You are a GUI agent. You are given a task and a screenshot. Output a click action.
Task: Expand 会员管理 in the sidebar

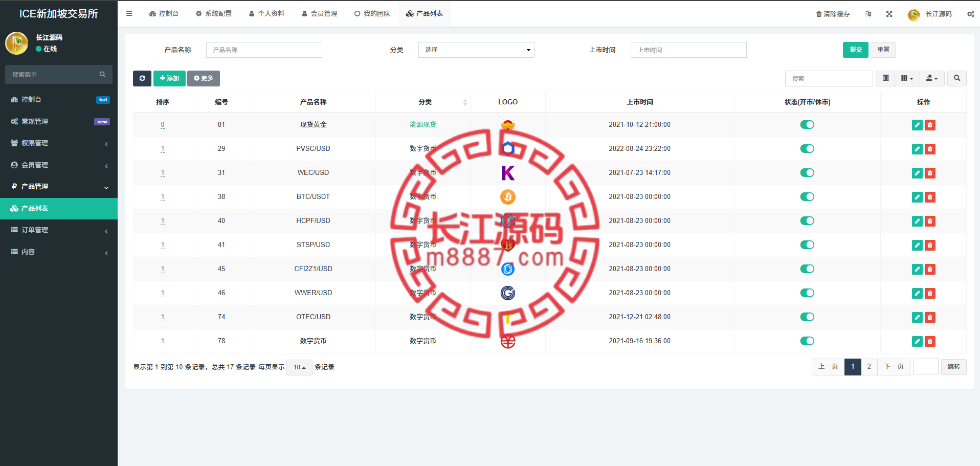[x=59, y=165]
